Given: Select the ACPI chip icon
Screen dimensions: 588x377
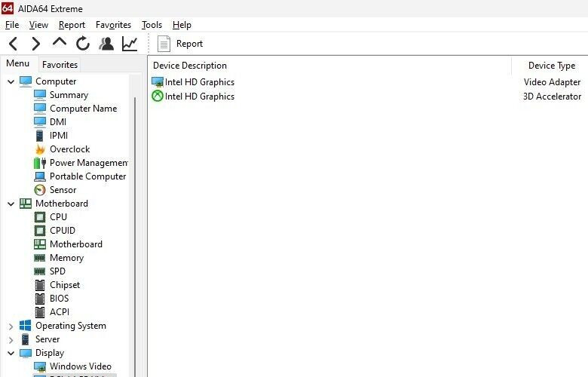Looking at the screenshot, I should 40,312.
